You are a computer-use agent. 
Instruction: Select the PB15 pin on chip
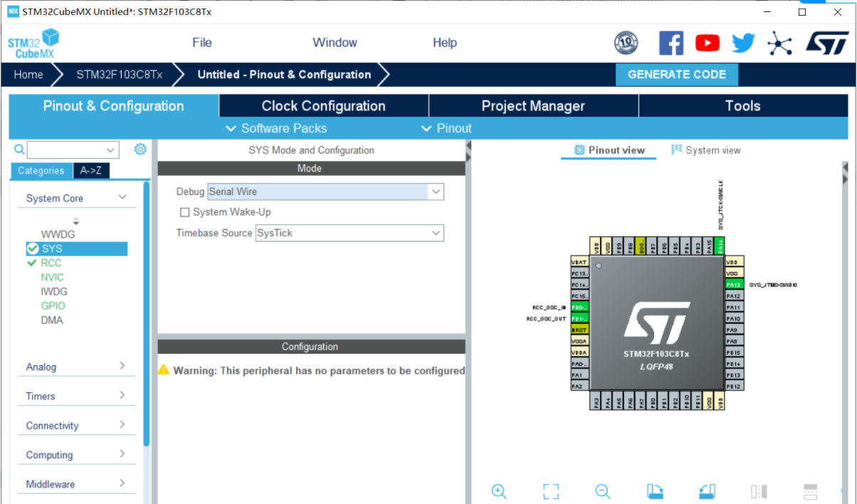(734, 352)
